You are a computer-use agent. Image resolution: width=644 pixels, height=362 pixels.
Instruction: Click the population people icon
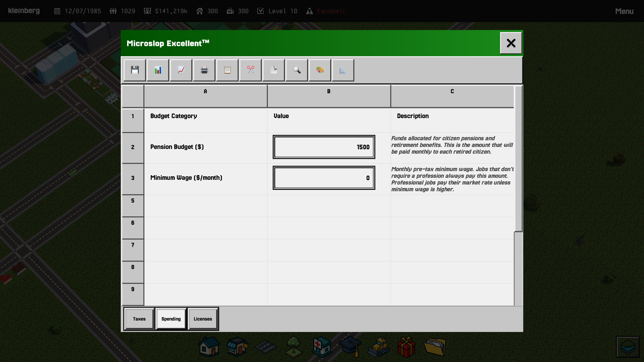(113, 11)
